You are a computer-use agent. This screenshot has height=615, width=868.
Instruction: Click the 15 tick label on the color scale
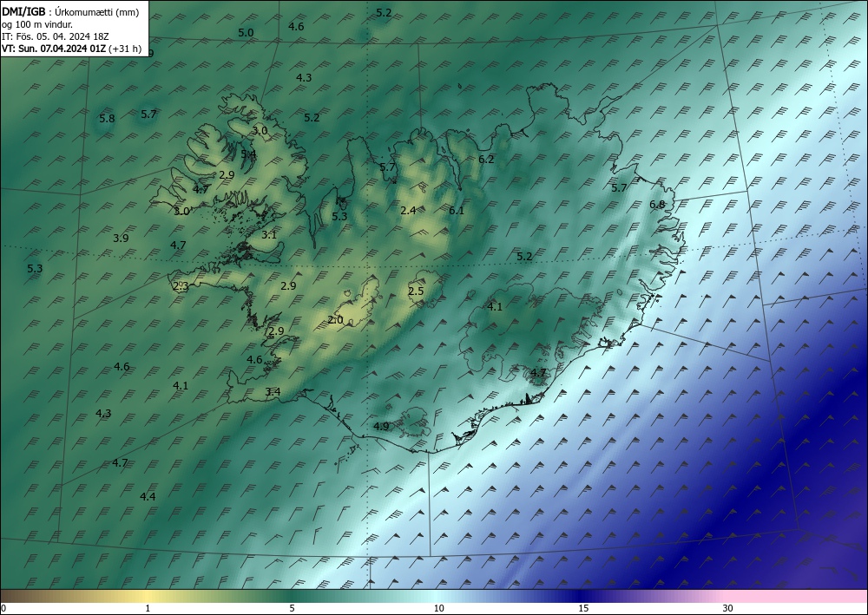583,608
